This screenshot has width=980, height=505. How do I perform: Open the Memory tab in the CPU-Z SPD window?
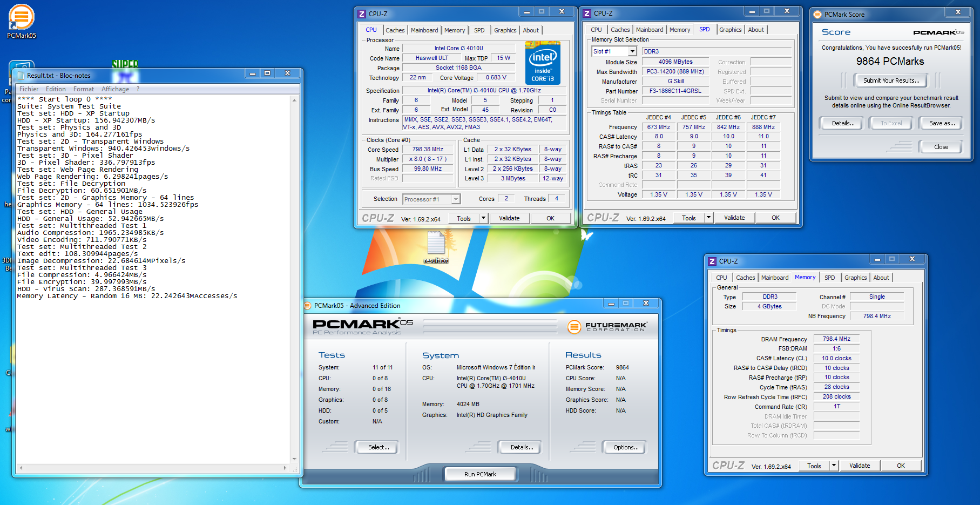tap(680, 30)
